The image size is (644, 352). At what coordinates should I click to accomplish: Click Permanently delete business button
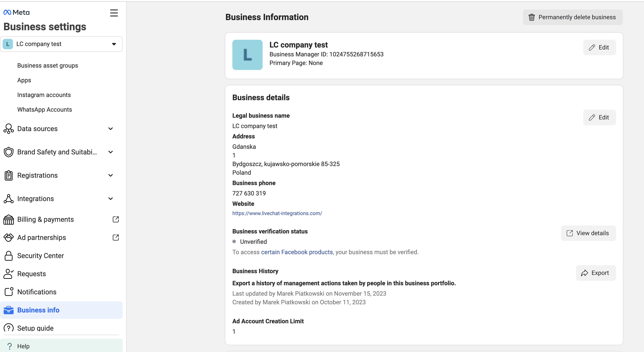click(x=573, y=17)
